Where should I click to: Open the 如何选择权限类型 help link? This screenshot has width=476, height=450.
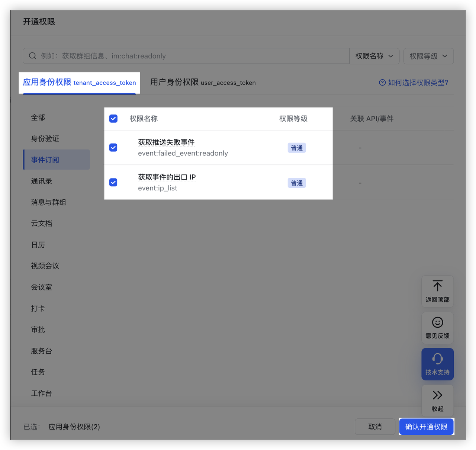418,83
